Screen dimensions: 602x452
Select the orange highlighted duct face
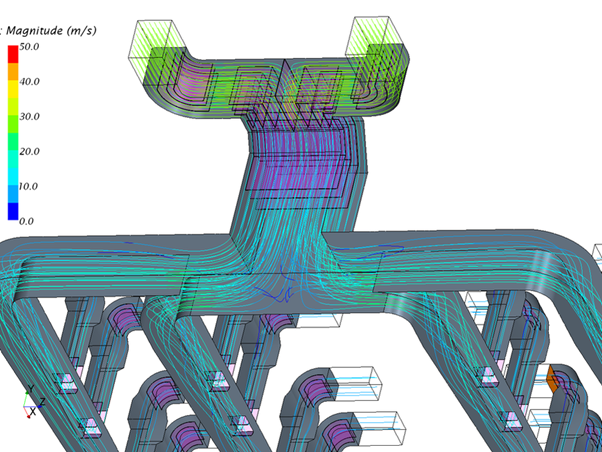click(551, 379)
